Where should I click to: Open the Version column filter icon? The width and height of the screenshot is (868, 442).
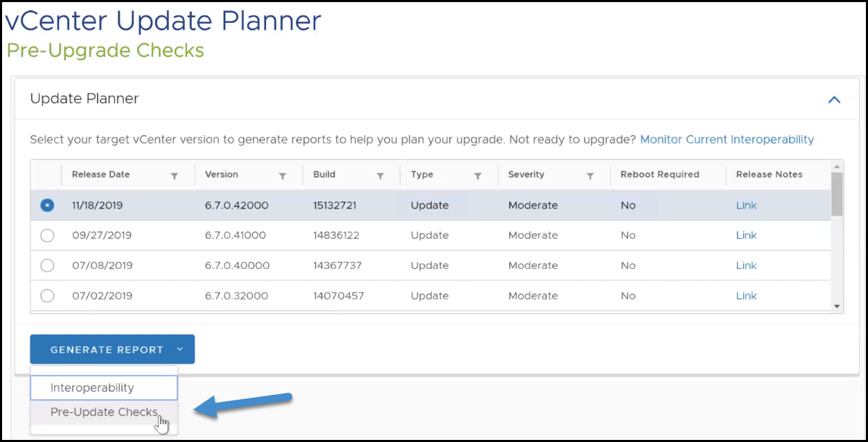point(283,176)
